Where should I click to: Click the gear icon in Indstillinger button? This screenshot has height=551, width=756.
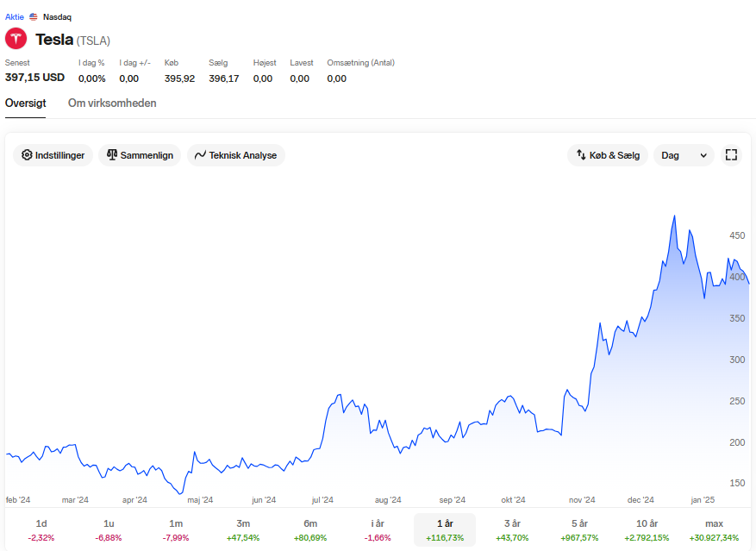coord(27,155)
